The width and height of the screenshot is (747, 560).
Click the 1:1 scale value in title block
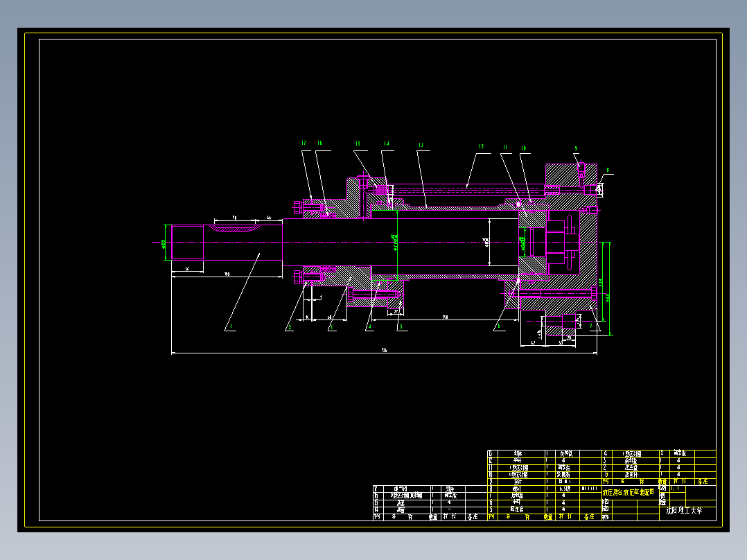pos(676,488)
